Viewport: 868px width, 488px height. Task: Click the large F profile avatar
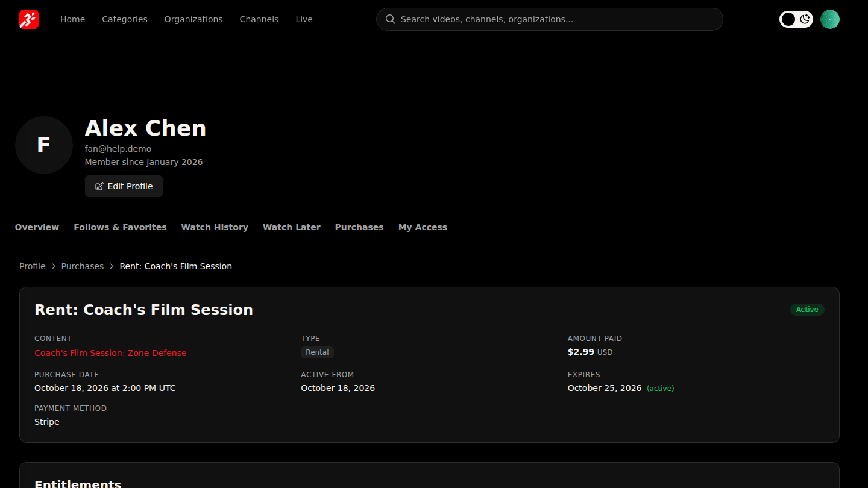click(x=44, y=145)
